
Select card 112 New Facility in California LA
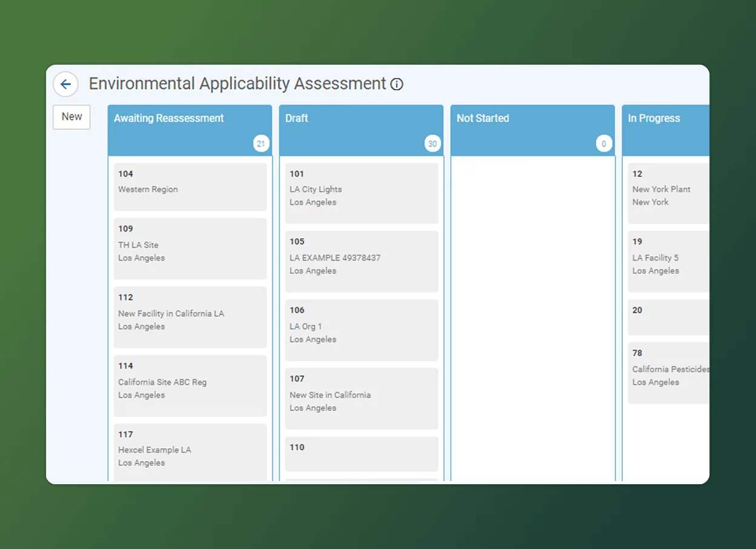[190, 317]
